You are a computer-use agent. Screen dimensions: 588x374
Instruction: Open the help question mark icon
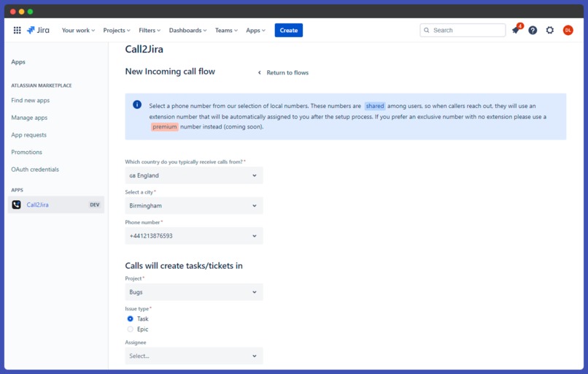(533, 30)
